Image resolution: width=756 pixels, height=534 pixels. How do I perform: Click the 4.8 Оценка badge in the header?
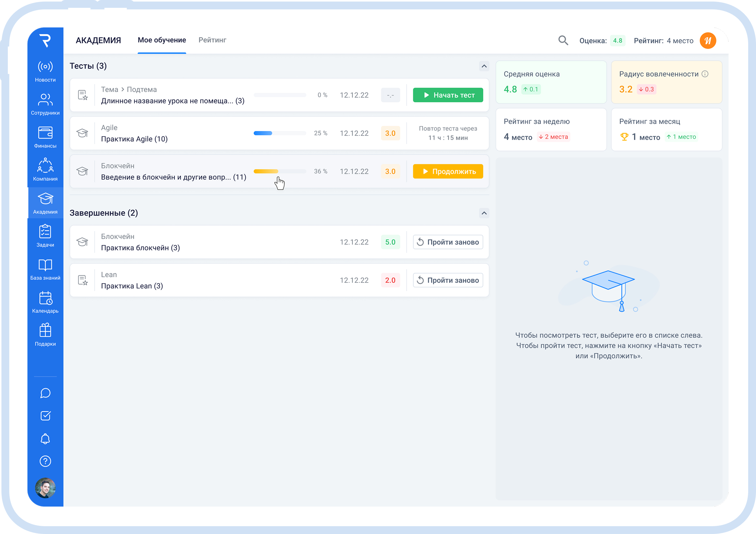click(x=618, y=40)
